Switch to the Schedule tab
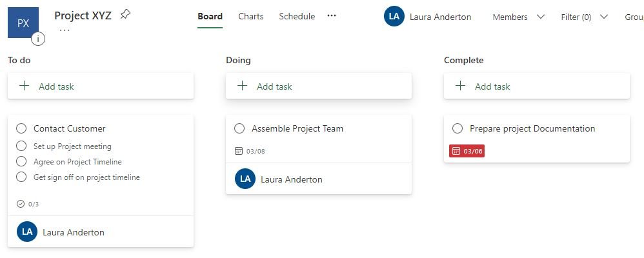 (297, 16)
